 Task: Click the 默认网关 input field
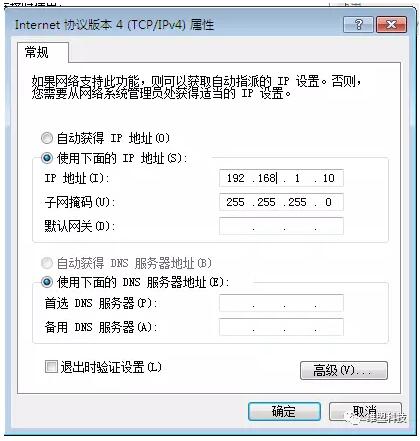point(281,226)
